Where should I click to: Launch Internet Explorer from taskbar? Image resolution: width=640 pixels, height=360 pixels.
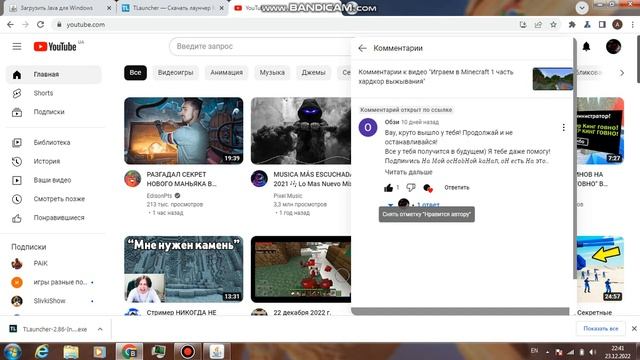coord(42,351)
